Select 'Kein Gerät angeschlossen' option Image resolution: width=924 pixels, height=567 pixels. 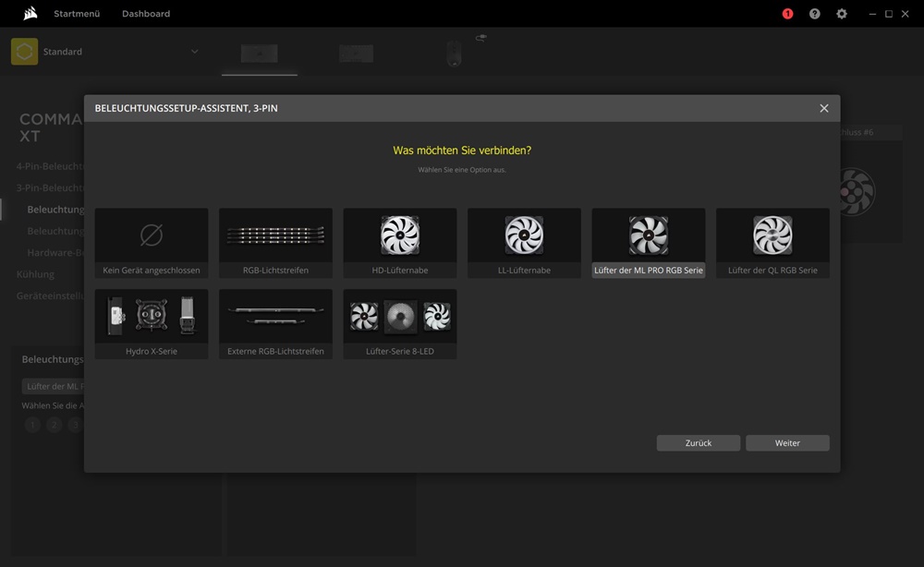(152, 243)
